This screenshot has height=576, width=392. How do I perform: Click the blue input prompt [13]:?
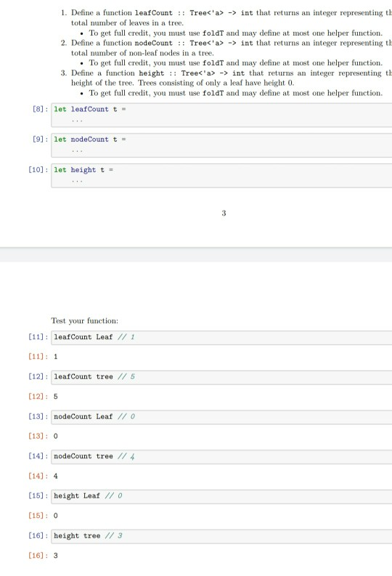[38, 417]
